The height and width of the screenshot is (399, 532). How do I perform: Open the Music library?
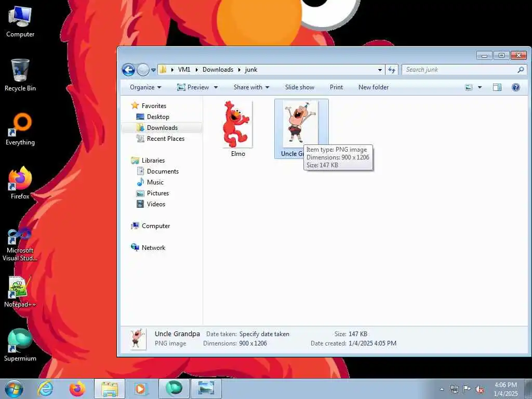[x=155, y=182]
